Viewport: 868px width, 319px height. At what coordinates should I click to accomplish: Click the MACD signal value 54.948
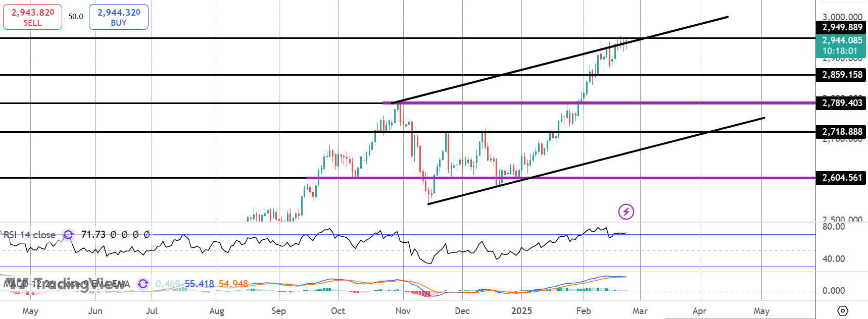pos(233,284)
